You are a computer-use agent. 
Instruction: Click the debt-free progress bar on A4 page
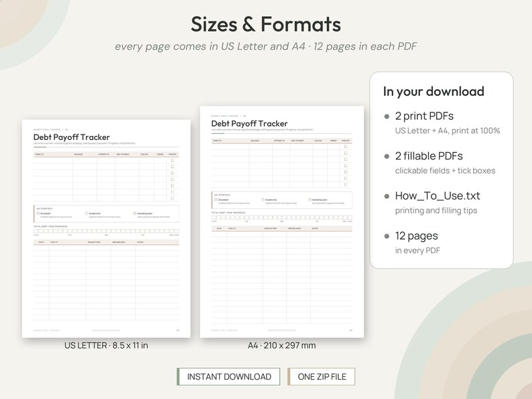[x=282, y=218]
